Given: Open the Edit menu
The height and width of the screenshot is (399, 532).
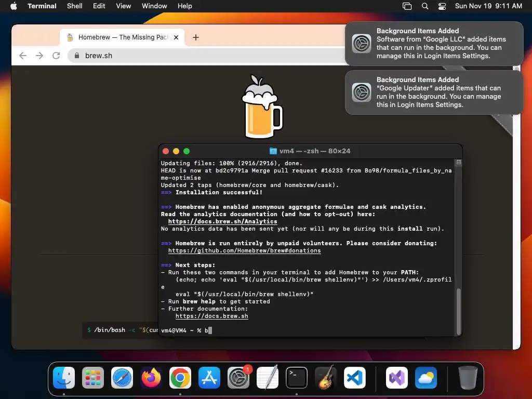Looking at the screenshot, I should click(x=99, y=6).
